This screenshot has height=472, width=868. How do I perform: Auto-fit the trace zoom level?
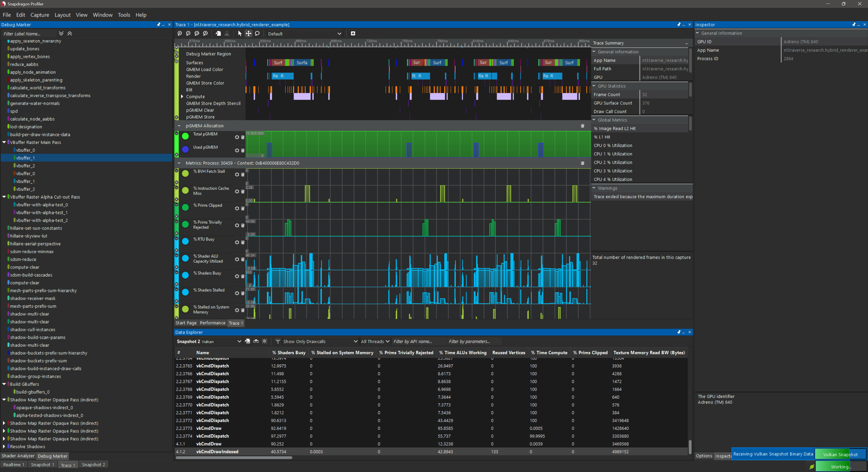pyautogui.click(x=205, y=33)
